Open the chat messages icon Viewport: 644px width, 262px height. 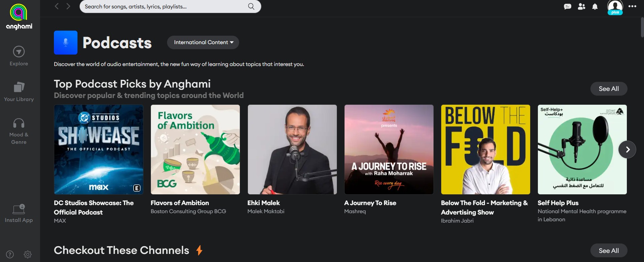[568, 6]
